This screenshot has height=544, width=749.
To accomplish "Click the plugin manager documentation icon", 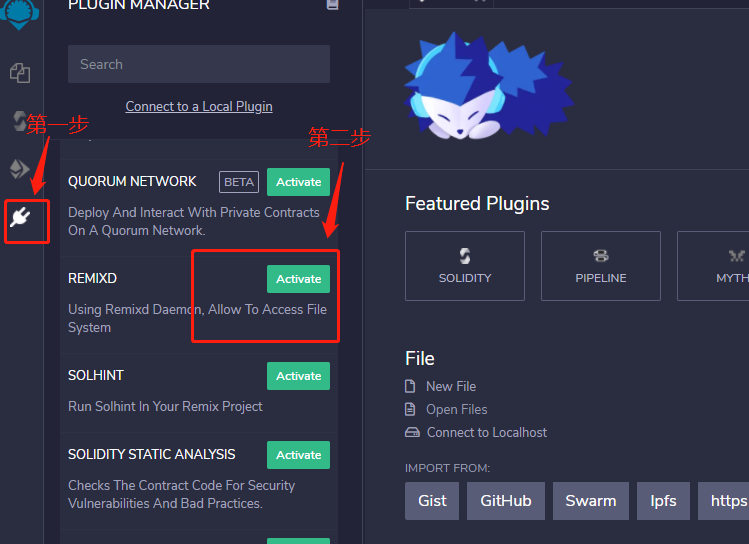I will (x=332, y=4).
